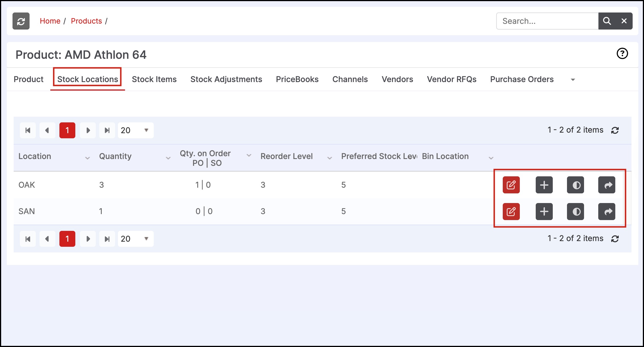
Task: Go to previous page in top pager
Action: point(47,130)
